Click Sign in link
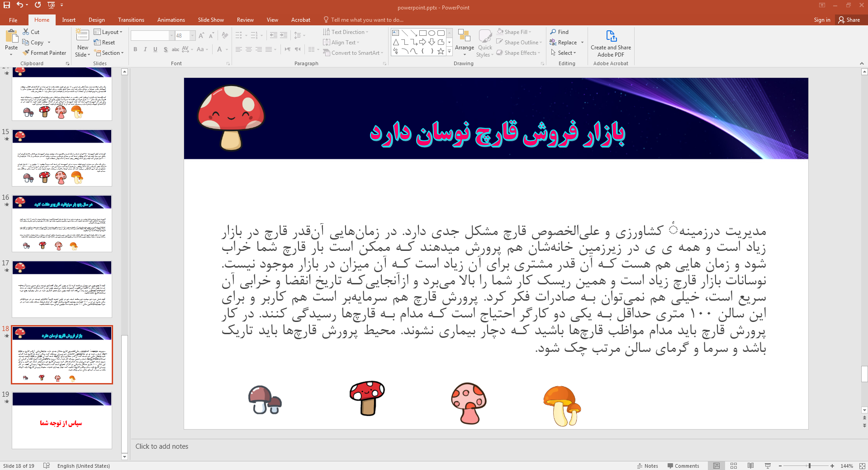This screenshot has height=470, width=868. point(822,20)
